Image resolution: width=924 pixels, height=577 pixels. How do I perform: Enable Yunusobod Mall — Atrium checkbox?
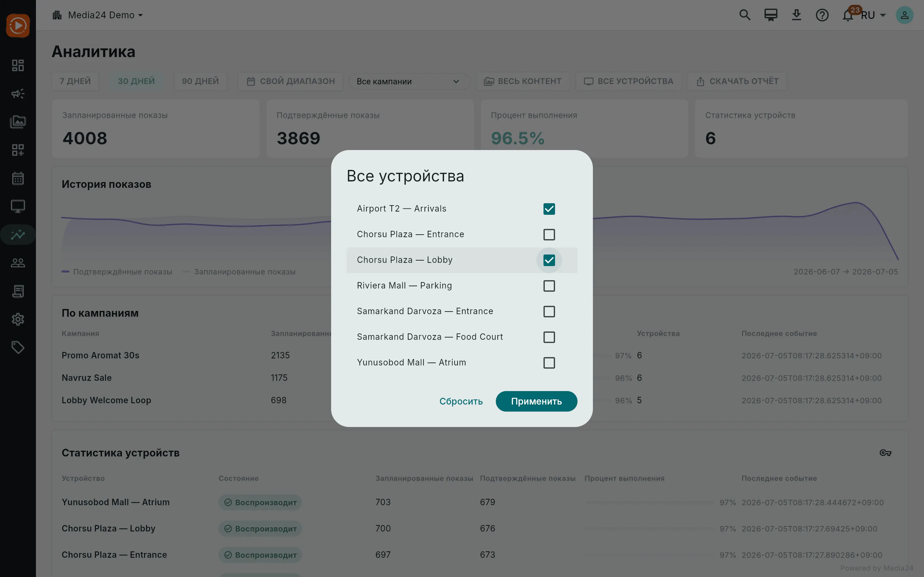tap(549, 363)
